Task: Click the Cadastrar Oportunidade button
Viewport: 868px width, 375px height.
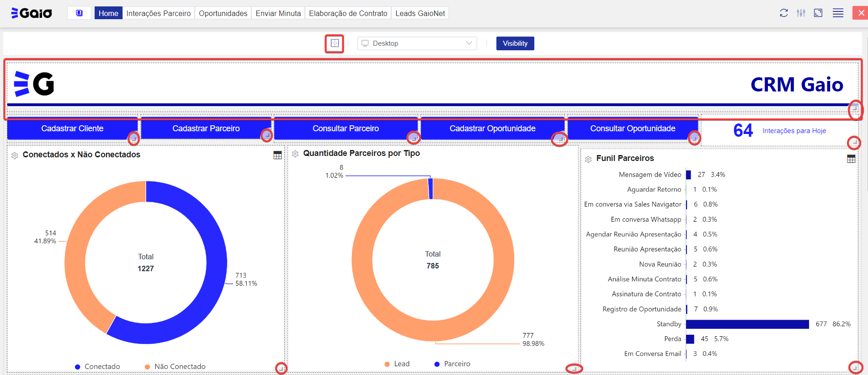Action: [492, 129]
